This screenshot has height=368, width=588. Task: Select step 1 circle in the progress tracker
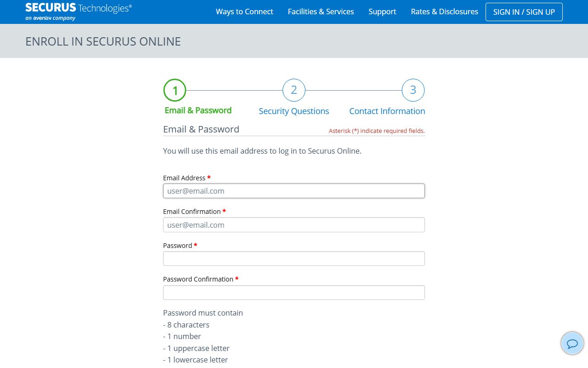(175, 91)
